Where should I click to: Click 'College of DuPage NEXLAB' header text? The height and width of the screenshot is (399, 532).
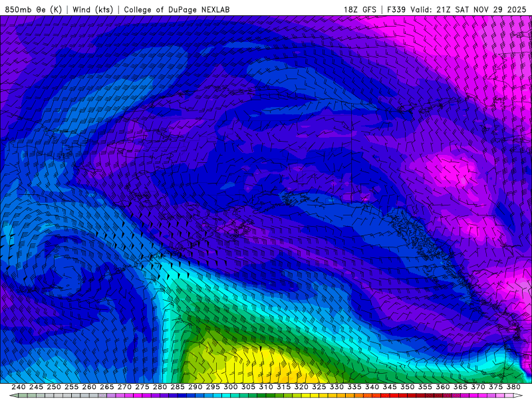[x=177, y=9]
